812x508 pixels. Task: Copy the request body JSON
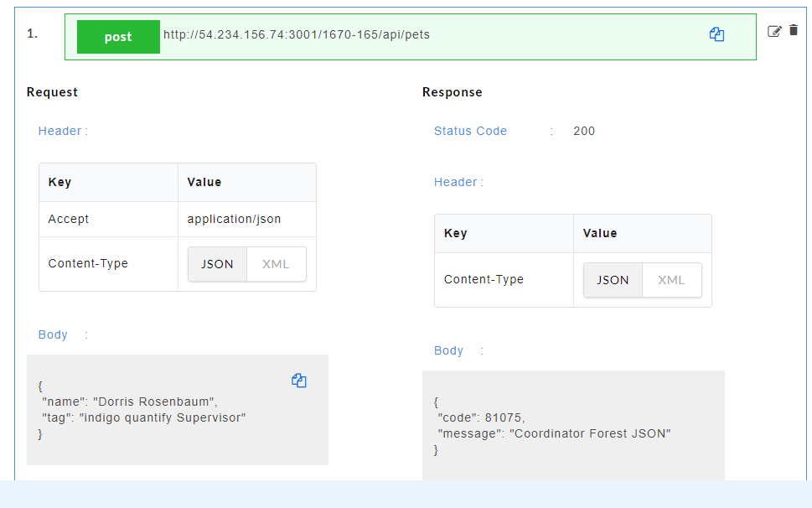click(299, 381)
